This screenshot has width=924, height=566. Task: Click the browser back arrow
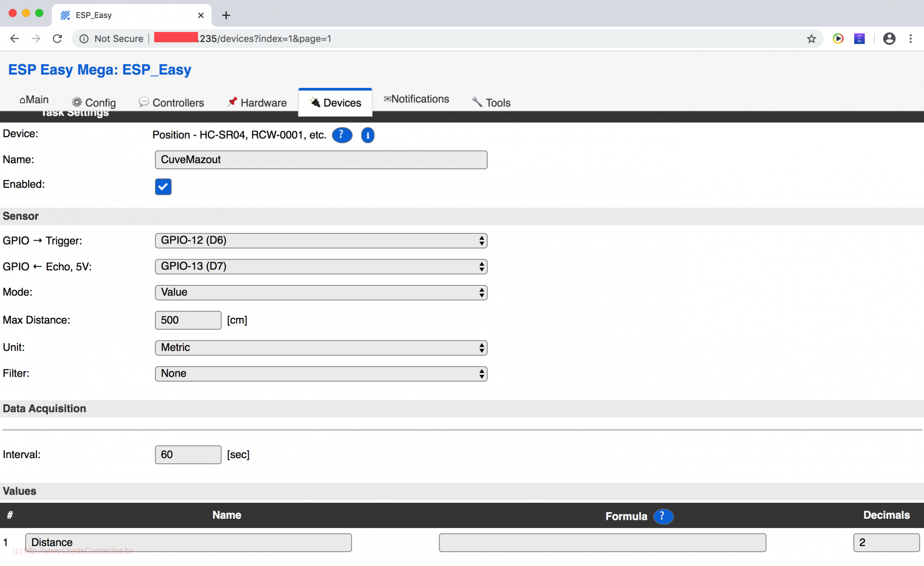click(x=14, y=39)
